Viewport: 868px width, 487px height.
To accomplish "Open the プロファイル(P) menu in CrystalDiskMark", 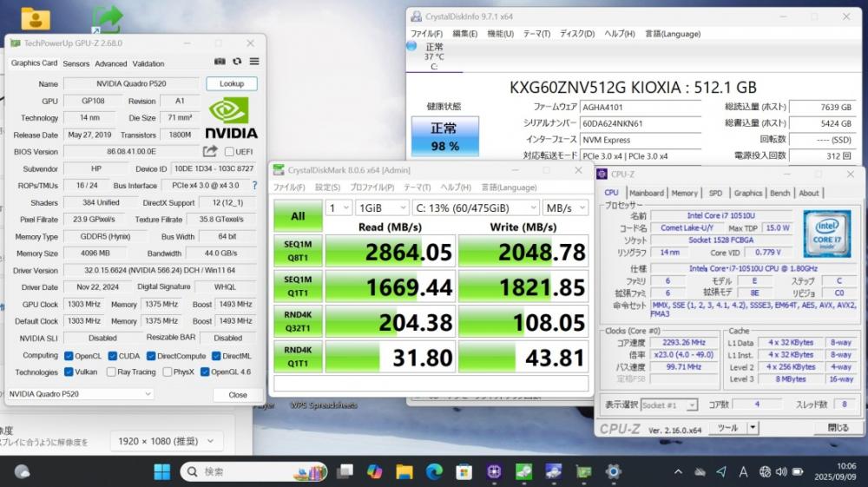I will pos(372,187).
